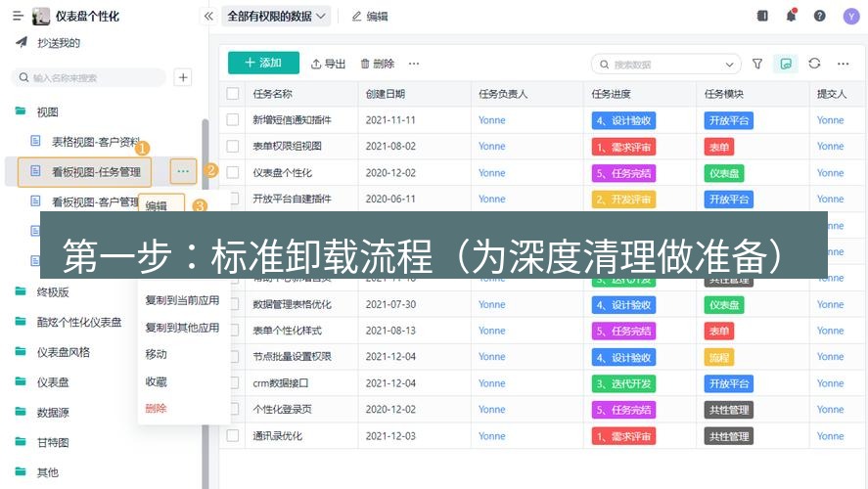868x489 pixels.
Task: Refresh the table data
Action: [814, 64]
